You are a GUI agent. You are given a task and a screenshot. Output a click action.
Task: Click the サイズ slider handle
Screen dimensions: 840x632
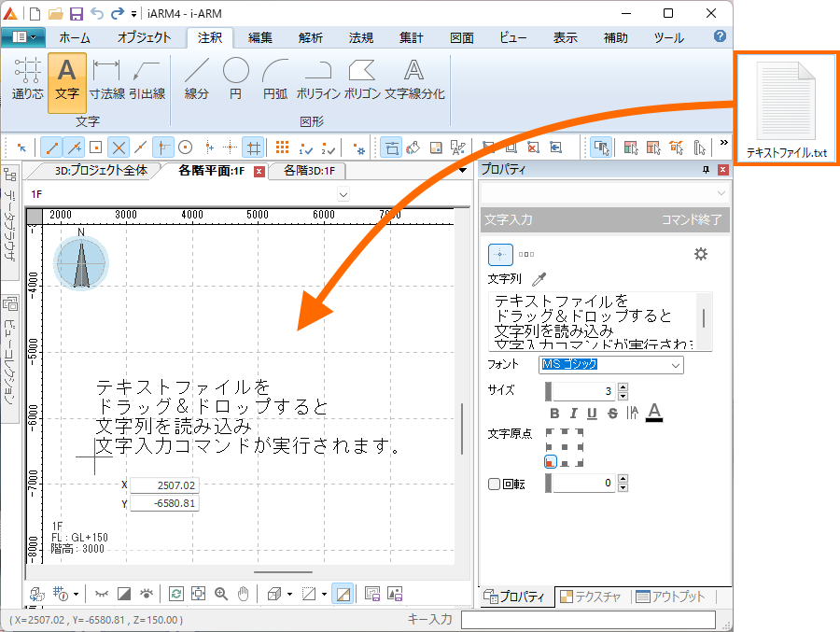pyautogui.click(x=548, y=391)
